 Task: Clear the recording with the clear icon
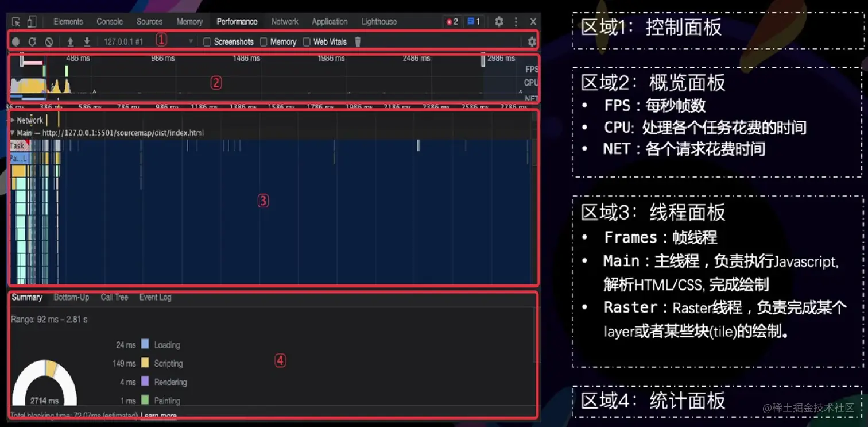coord(49,42)
